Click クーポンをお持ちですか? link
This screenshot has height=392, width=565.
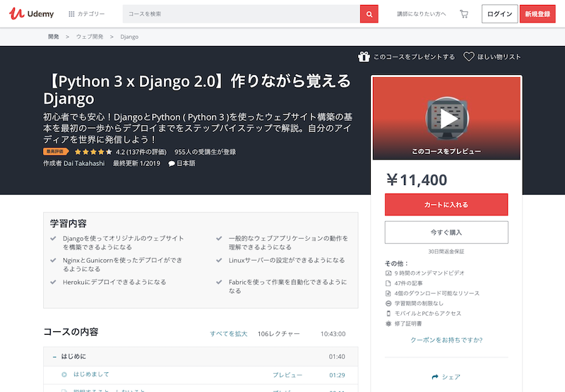point(446,340)
